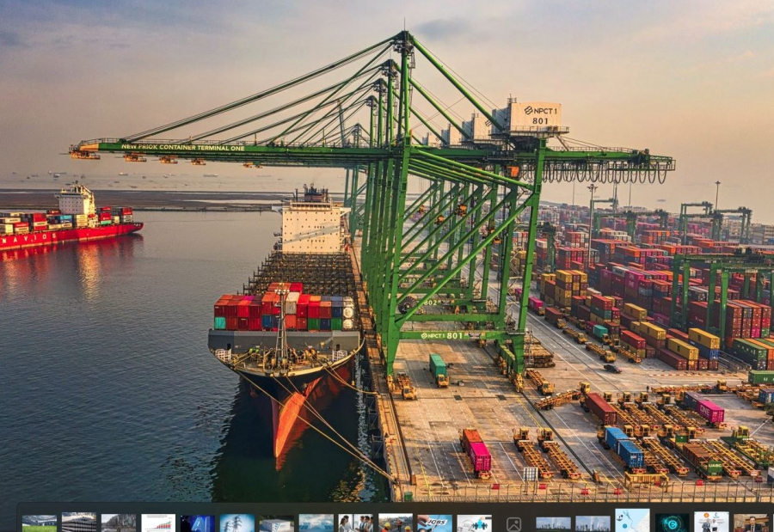
Task: Select the bar chart thumbnail
Action: point(158,523)
